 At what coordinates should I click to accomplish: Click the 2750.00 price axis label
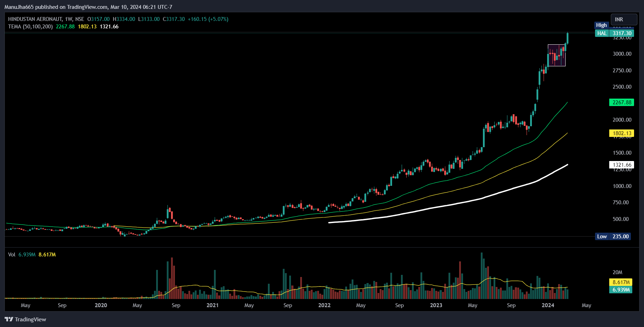coord(622,71)
